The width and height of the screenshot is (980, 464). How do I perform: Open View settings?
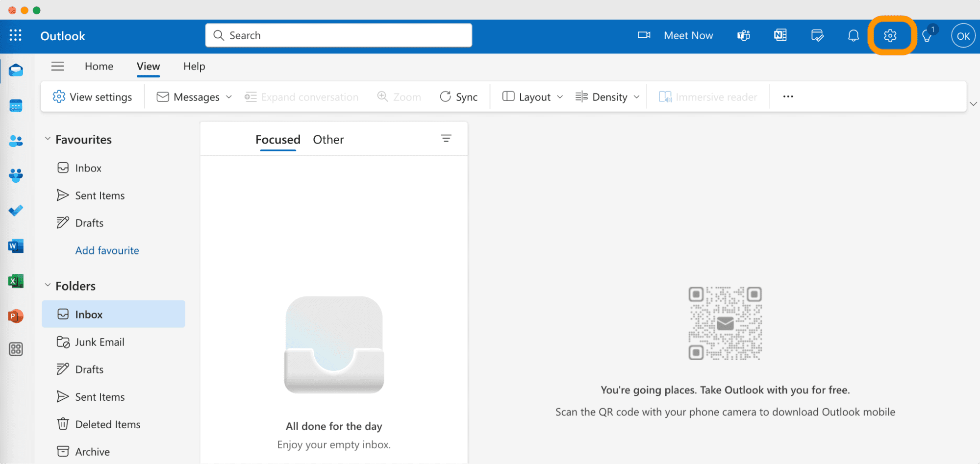92,97
